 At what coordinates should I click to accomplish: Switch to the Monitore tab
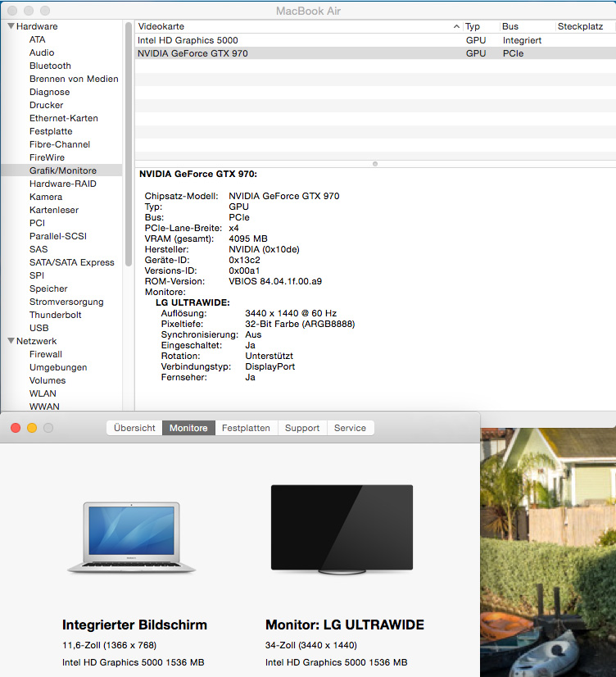click(188, 428)
